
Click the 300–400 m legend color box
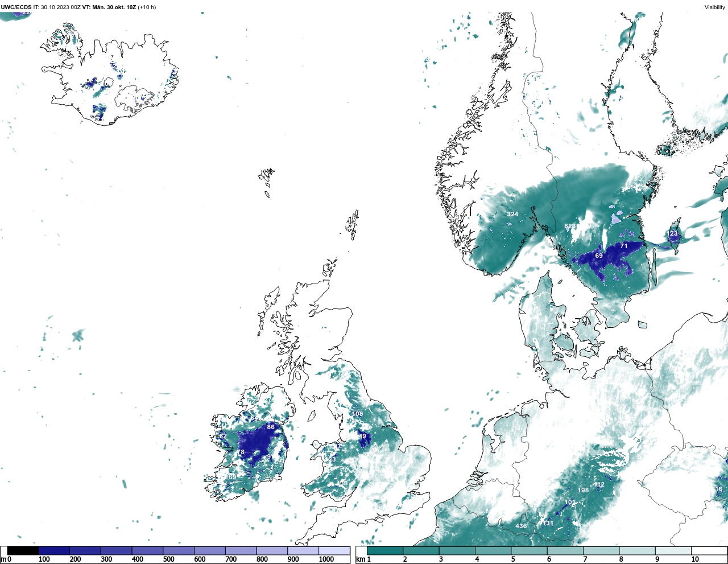tap(116, 550)
